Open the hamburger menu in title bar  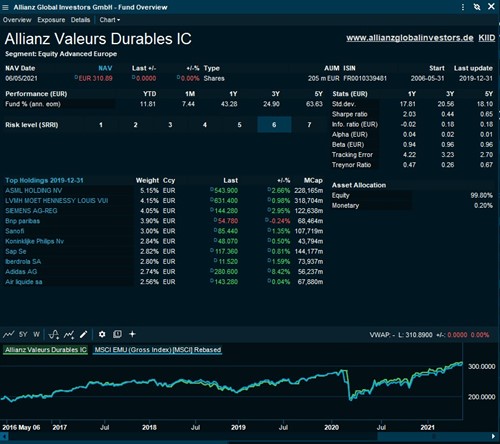pyautogui.click(x=5, y=7)
